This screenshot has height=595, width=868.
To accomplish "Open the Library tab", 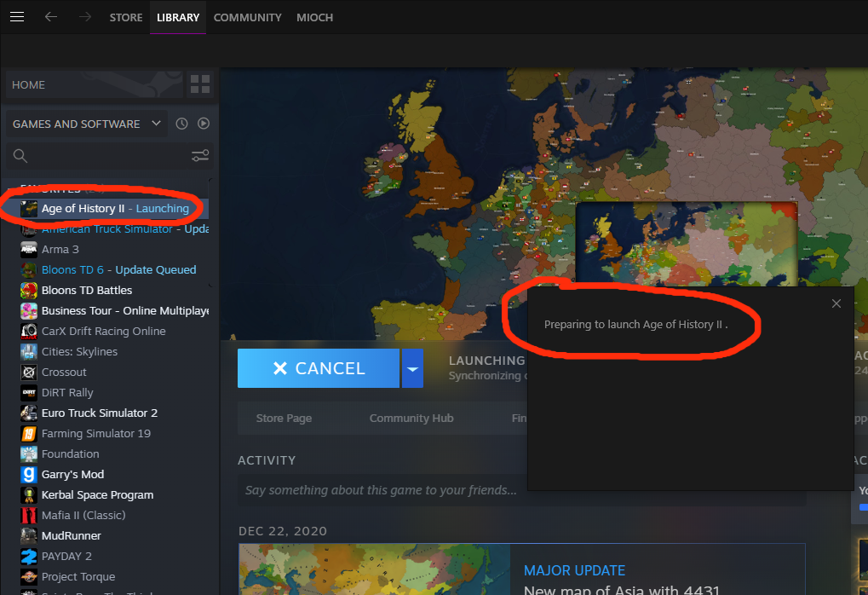I will [x=178, y=17].
